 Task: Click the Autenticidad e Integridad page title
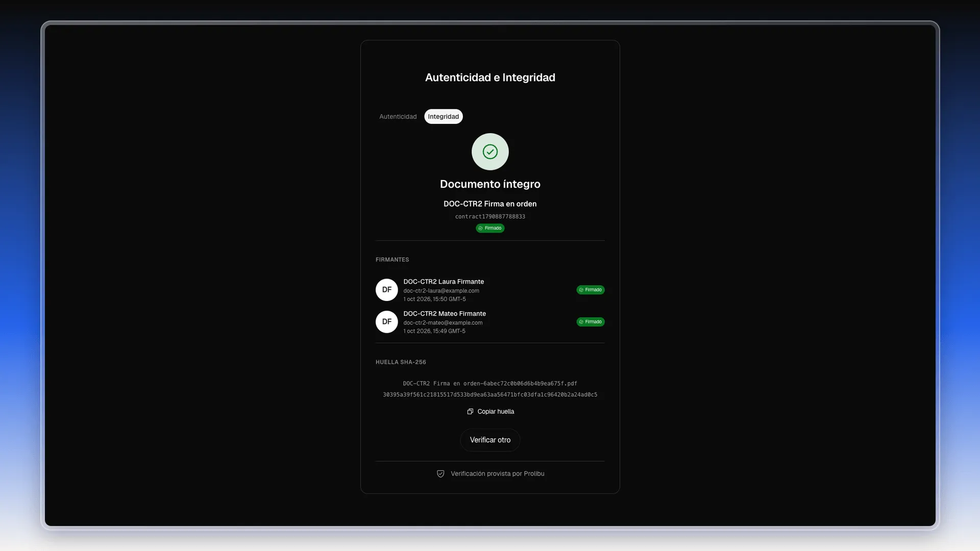click(x=490, y=78)
